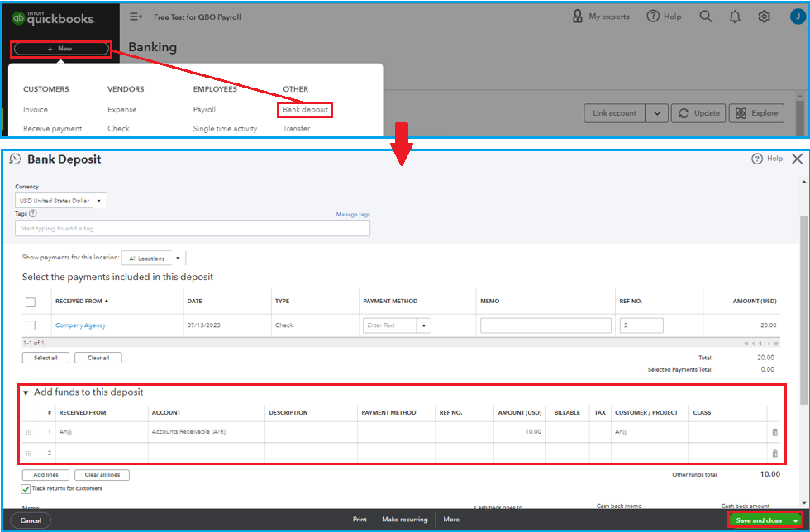Choose Transfer from the New menu
The height and width of the screenshot is (532, 810).
(297, 129)
